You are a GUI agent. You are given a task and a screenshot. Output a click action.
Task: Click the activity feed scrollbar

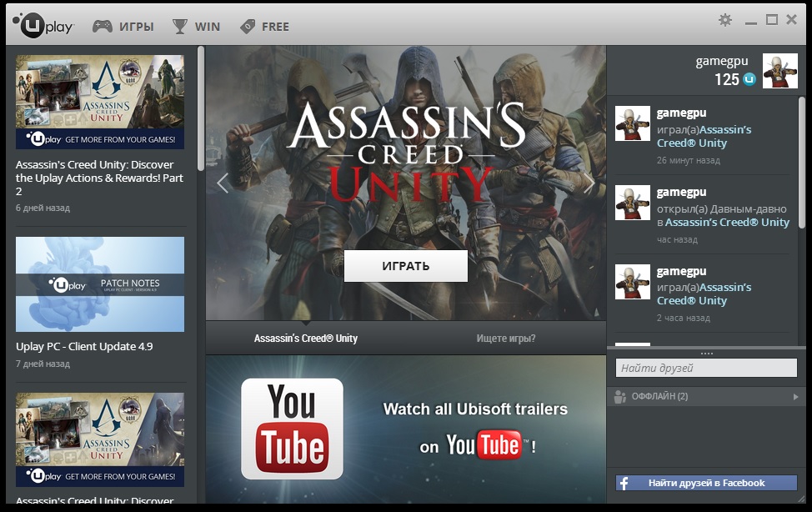click(802, 163)
